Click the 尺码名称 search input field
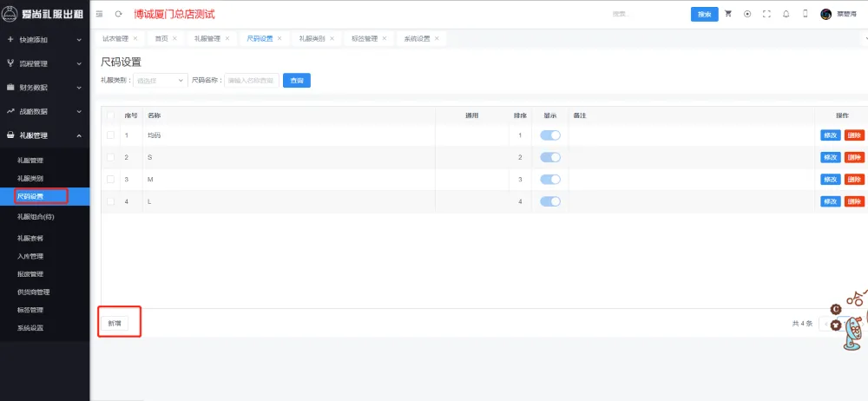The height and width of the screenshot is (401, 868). click(x=251, y=80)
